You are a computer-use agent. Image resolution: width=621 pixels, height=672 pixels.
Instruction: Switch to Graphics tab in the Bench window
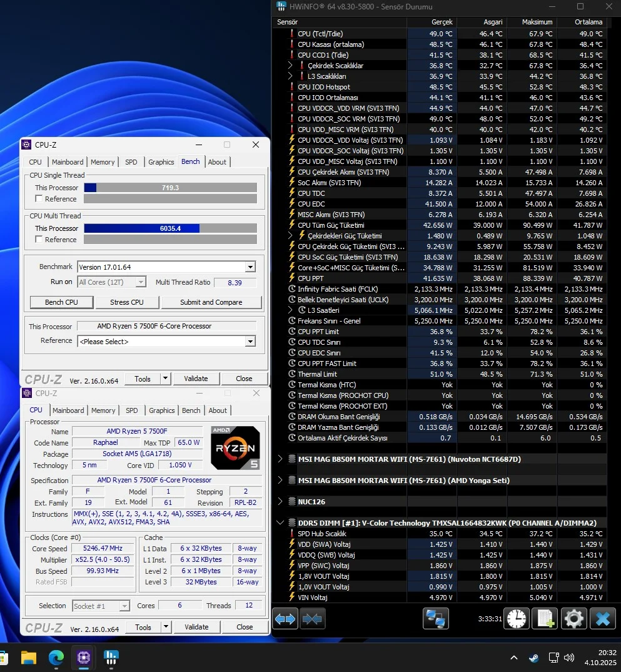(x=161, y=162)
